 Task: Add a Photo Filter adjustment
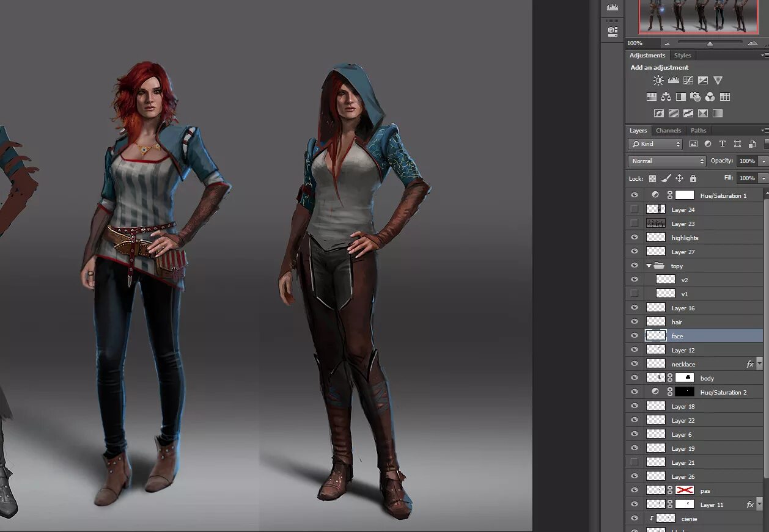[x=696, y=97]
